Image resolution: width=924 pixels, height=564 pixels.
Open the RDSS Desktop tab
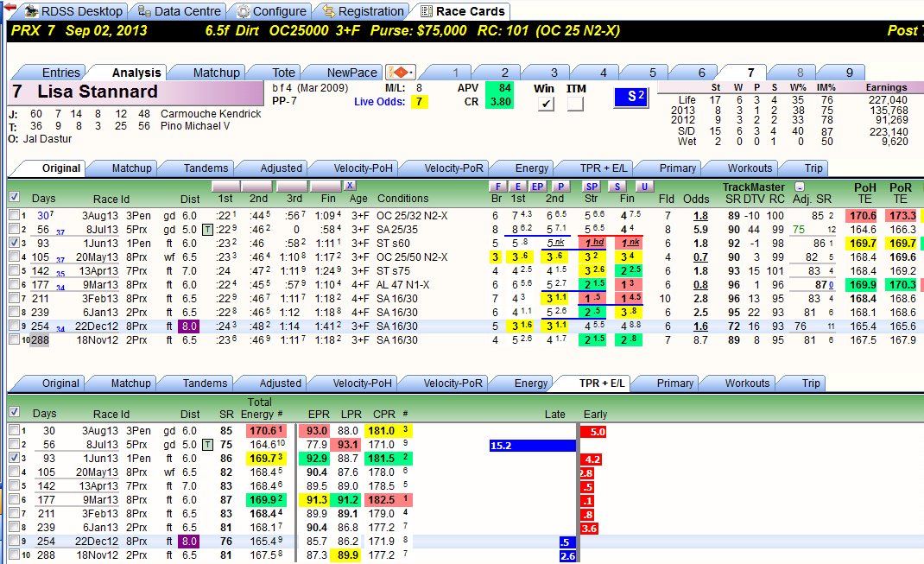click(73, 11)
